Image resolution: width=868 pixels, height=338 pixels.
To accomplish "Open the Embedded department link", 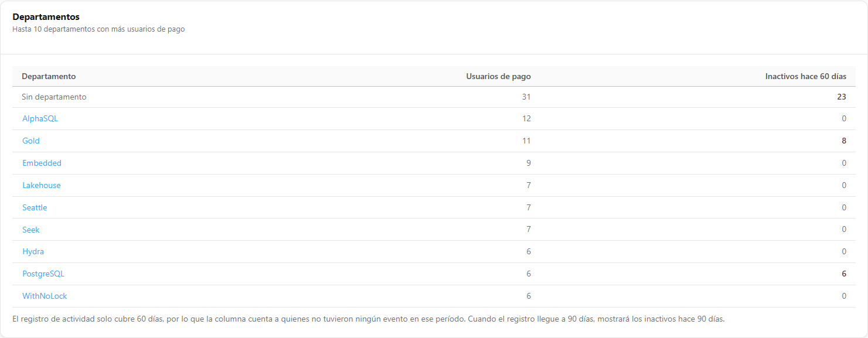I will [42, 163].
